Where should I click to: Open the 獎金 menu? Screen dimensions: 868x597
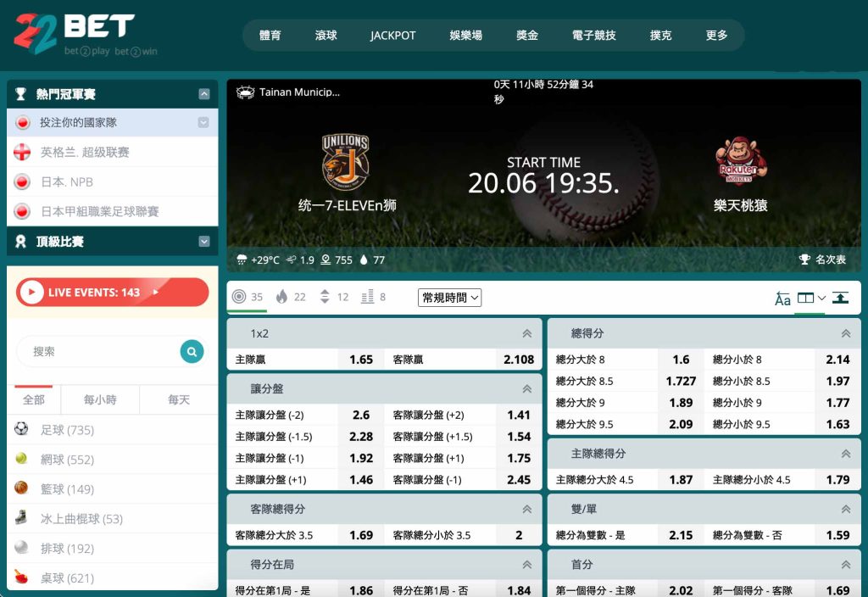527,36
